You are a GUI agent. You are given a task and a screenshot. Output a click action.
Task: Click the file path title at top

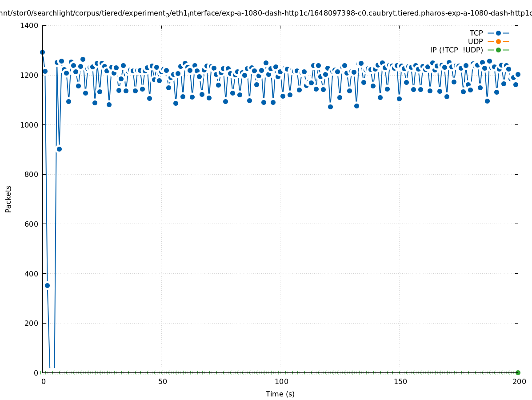pos(266,13)
